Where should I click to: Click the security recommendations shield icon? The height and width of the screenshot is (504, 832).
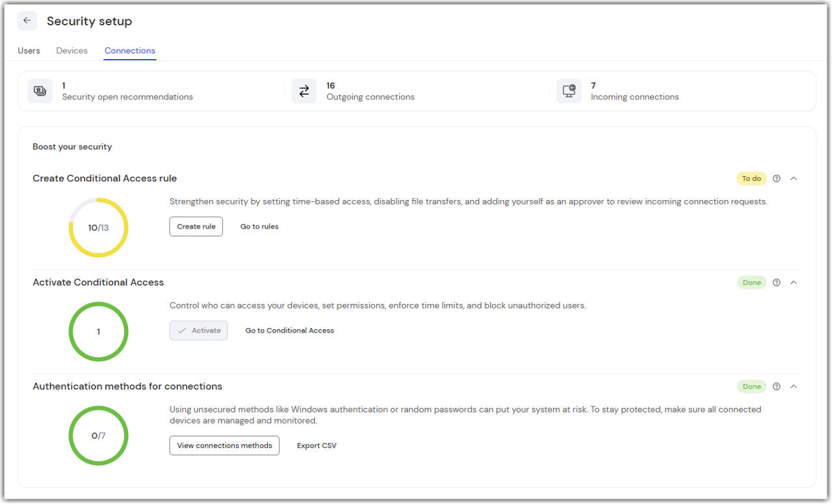click(40, 91)
